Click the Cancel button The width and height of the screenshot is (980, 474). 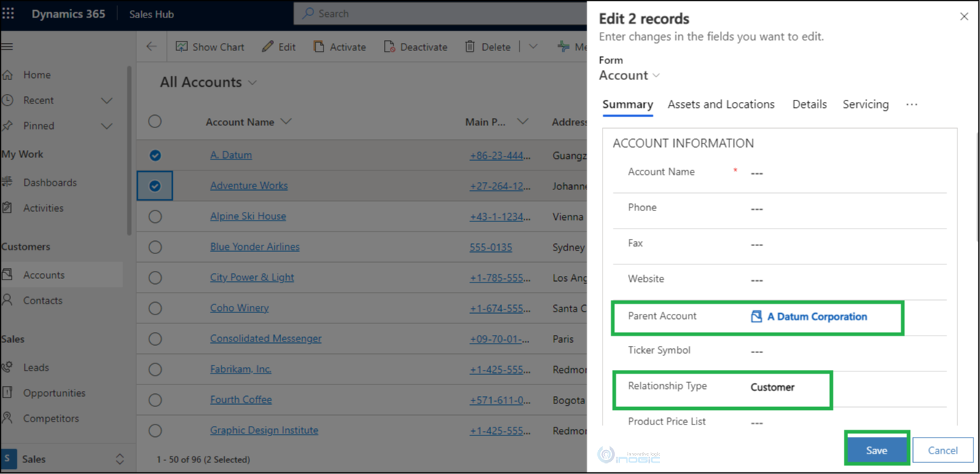(943, 451)
